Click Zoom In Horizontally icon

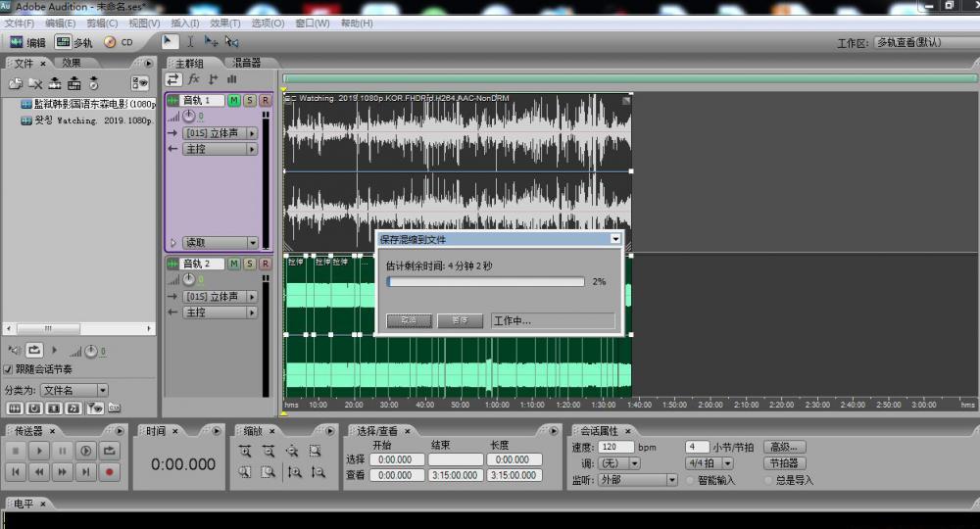coord(245,451)
